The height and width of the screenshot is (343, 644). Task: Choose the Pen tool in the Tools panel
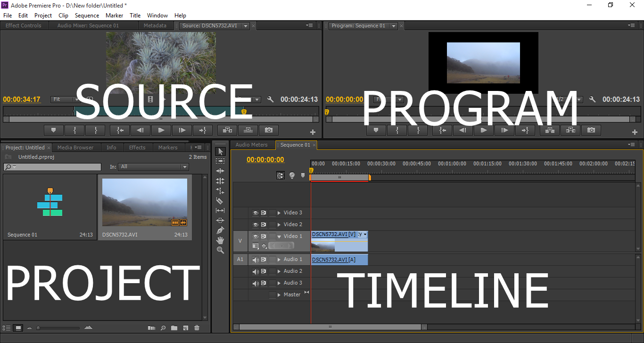pyautogui.click(x=220, y=230)
